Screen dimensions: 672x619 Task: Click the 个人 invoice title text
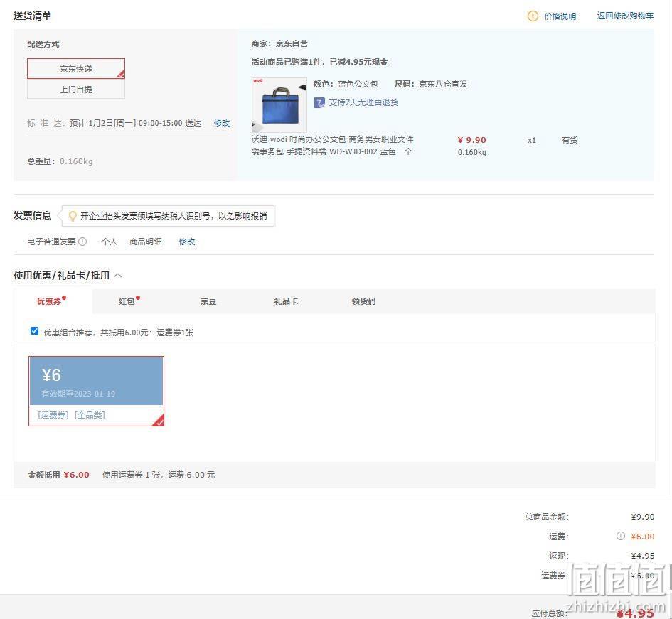click(110, 242)
